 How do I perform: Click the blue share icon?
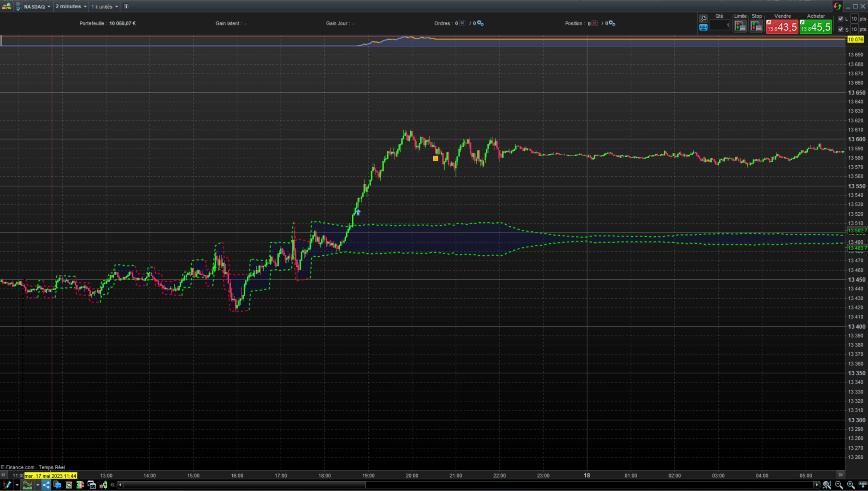pyautogui.click(x=46, y=485)
